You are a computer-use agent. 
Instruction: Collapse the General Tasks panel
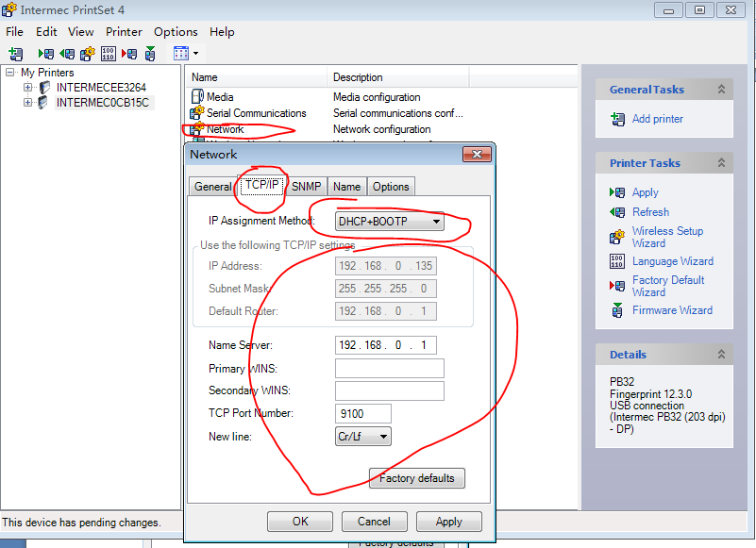click(721, 90)
